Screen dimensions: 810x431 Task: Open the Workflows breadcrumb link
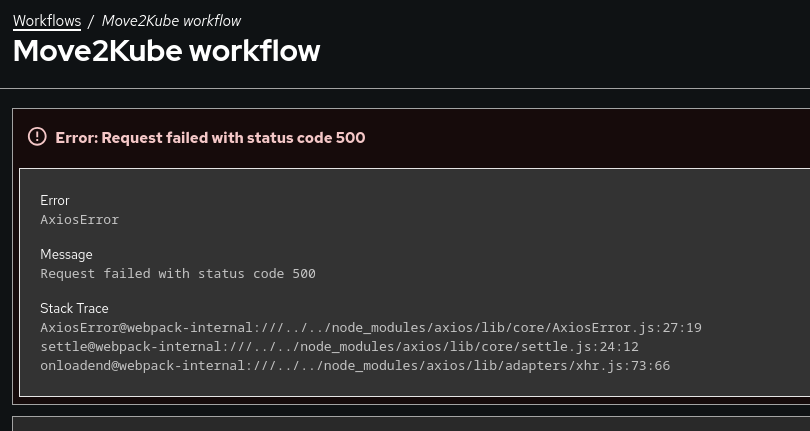pyautogui.click(x=47, y=20)
